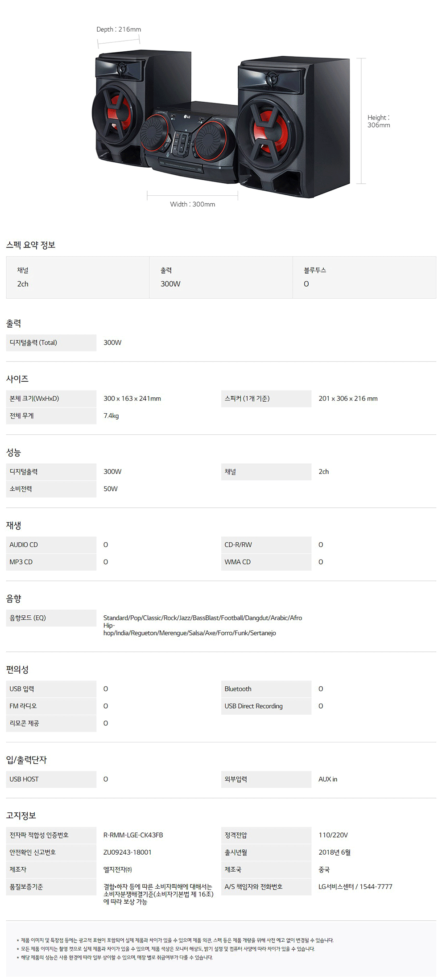Click the 스피커 (1개 기준) label
Viewport: 446px width, 980px height.
(247, 399)
